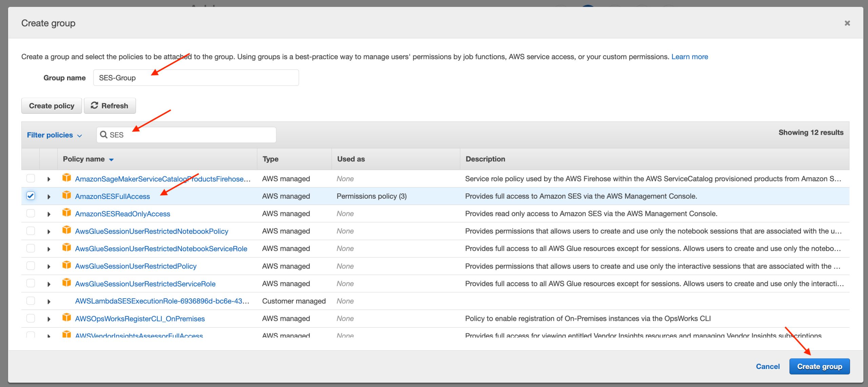
Task: Select AwsGlueSessionUserRestrictedNotebookServiceRole checkbox
Action: (31, 248)
